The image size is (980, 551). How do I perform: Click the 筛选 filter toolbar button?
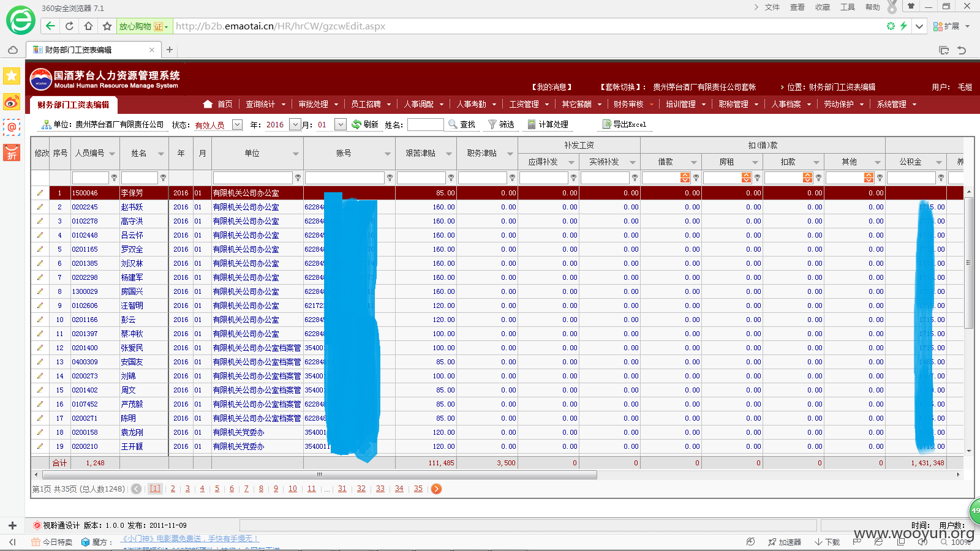[x=501, y=124]
